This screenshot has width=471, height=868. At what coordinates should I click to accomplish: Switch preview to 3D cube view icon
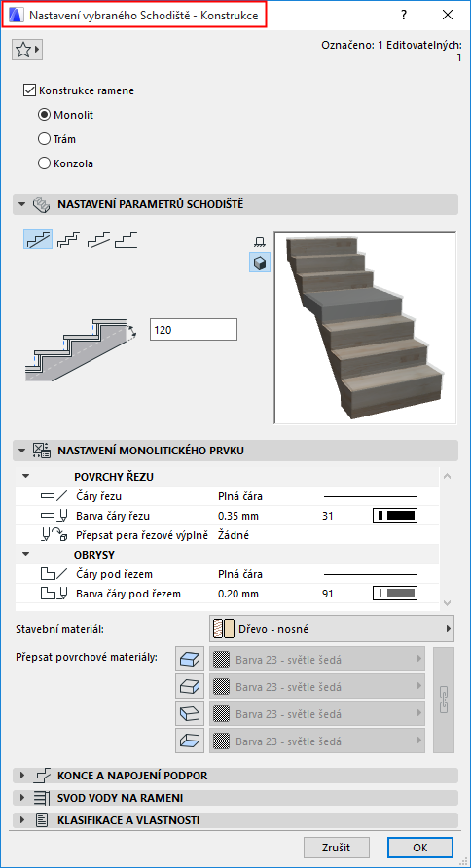259,264
